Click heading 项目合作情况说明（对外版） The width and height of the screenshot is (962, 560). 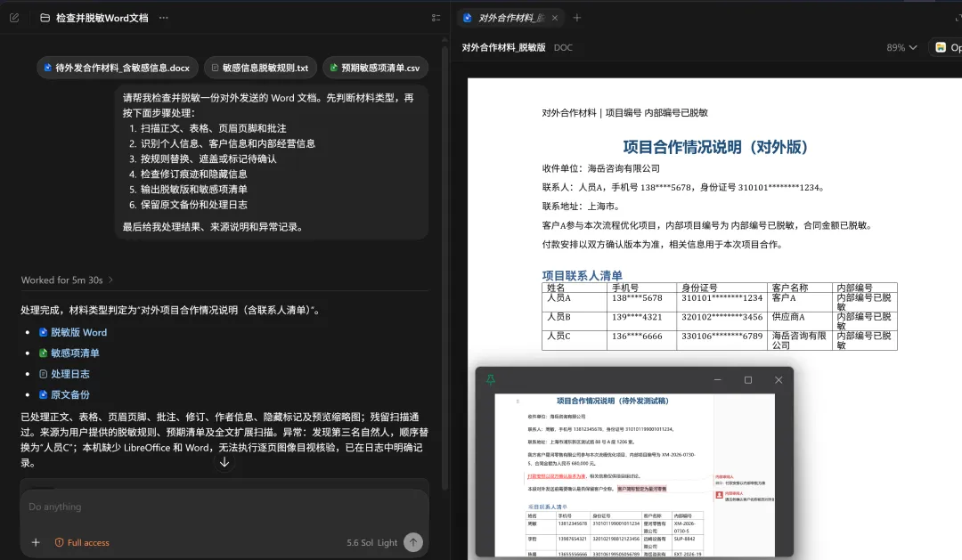pos(719,147)
